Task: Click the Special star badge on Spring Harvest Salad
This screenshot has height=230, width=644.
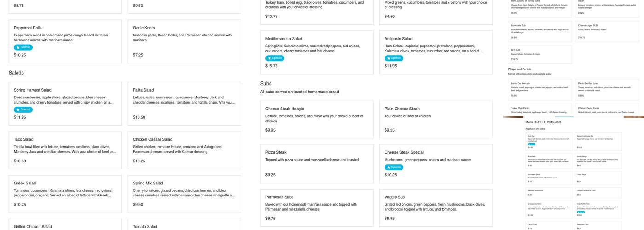Action: coord(23,109)
